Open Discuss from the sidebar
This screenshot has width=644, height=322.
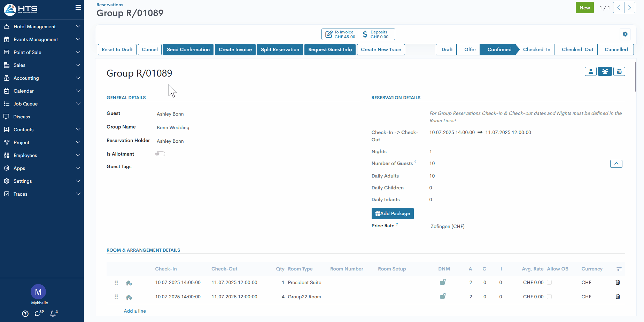22,117
